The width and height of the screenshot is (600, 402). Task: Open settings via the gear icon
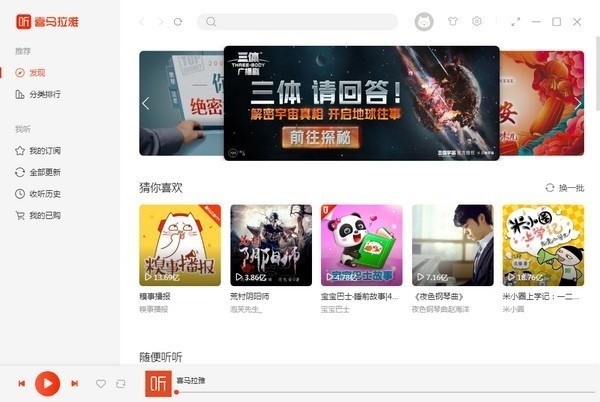(x=477, y=21)
